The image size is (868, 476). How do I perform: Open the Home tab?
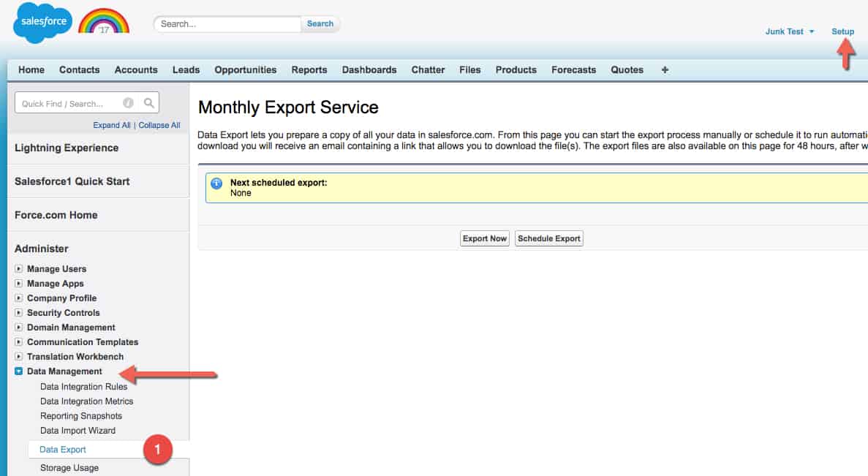click(x=31, y=69)
